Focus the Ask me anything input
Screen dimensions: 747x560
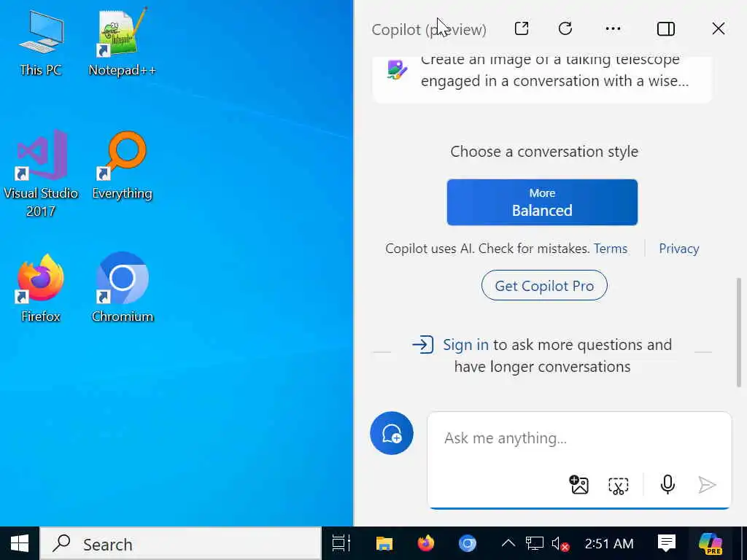pos(578,438)
